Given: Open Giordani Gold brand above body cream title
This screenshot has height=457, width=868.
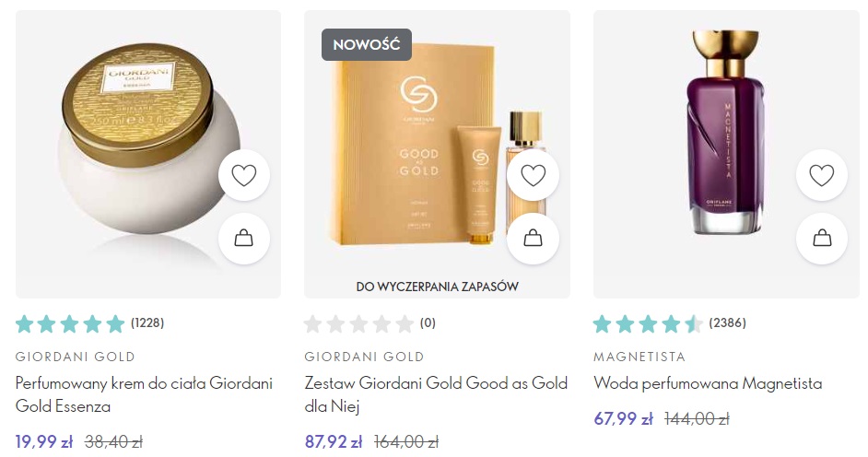Looking at the screenshot, I should coord(76,357).
